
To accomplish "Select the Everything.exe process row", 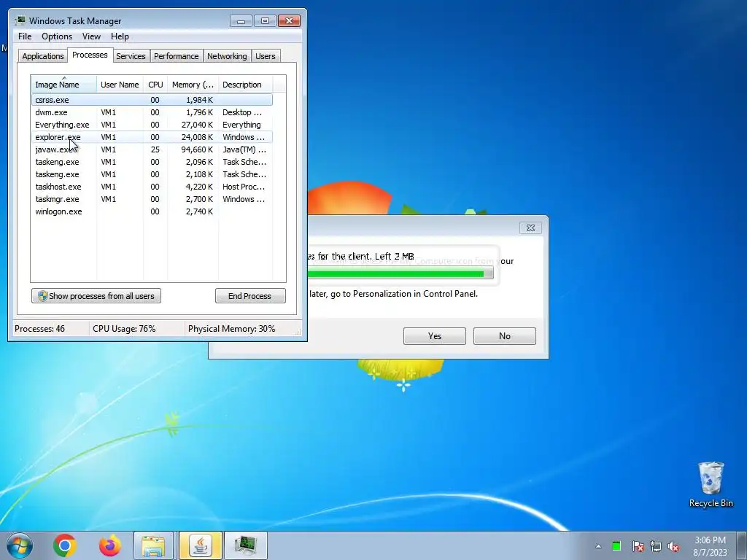I will (x=152, y=125).
